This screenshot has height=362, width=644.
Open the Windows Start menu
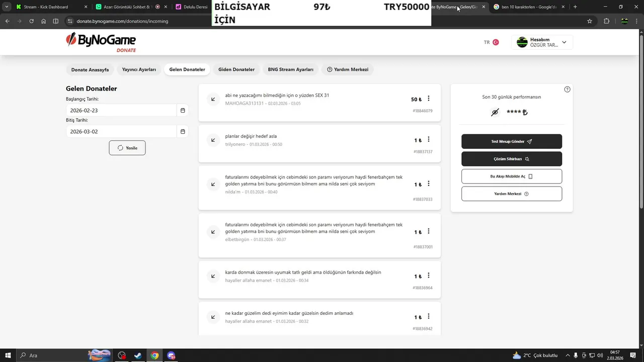[8, 355]
